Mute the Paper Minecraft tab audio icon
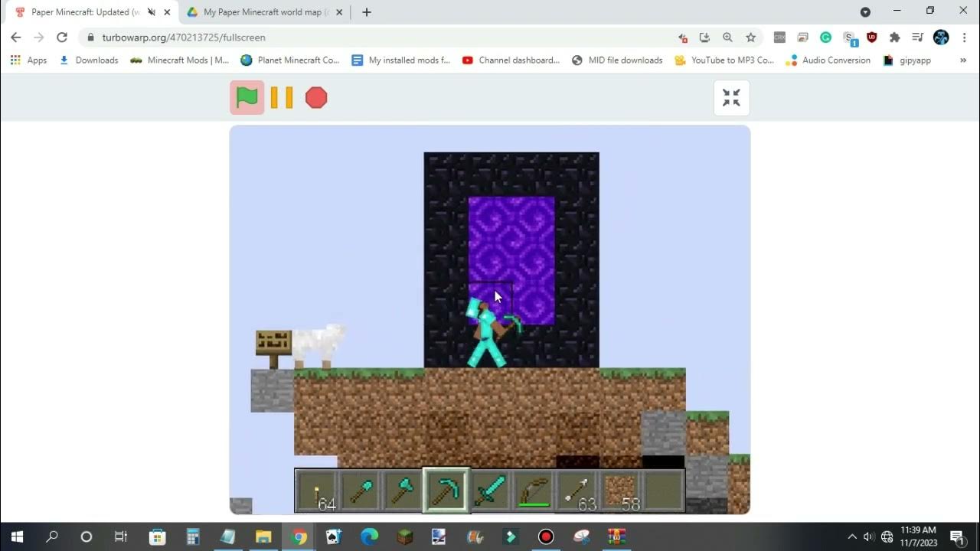The height and width of the screenshot is (551, 980). click(x=151, y=12)
